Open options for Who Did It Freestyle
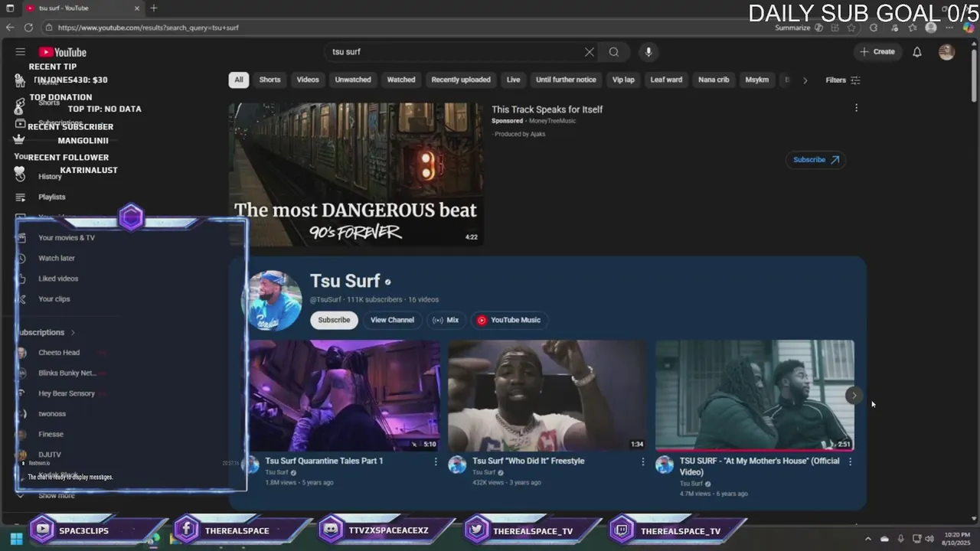The width and height of the screenshot is (980, 551). [642, 461]
